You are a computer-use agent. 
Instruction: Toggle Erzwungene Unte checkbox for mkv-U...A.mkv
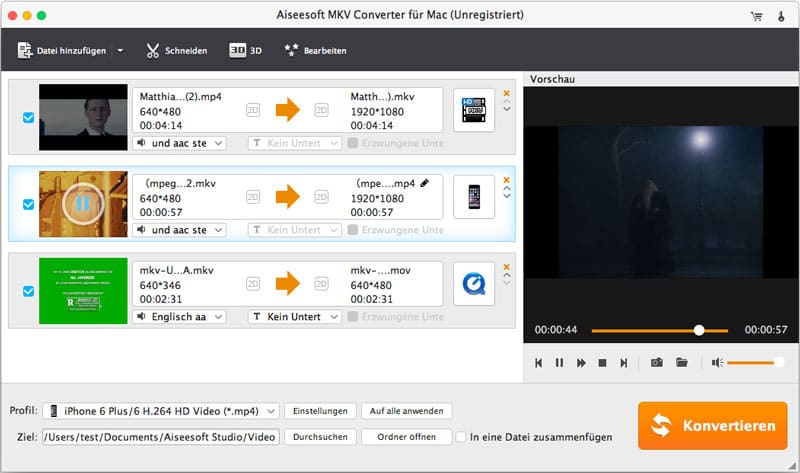point(353,316)
